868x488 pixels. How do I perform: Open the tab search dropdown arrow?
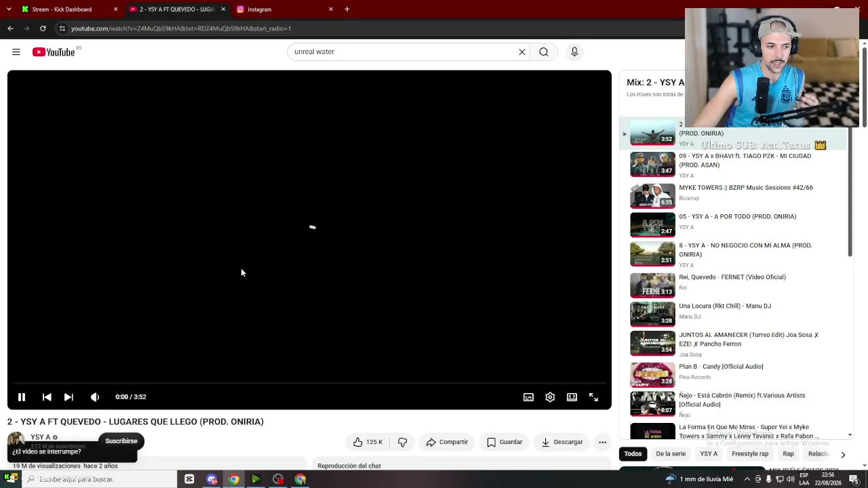point(9,9)
